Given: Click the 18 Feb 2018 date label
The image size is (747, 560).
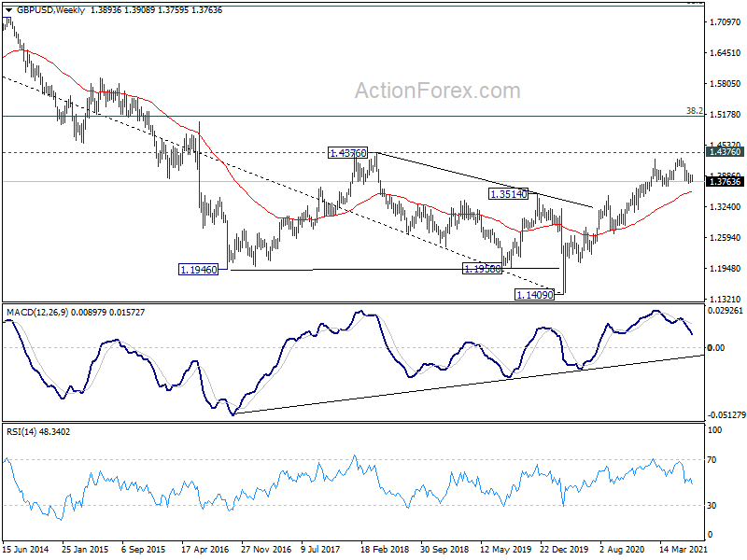Looking at the screenshot, I should pos(385,549).
